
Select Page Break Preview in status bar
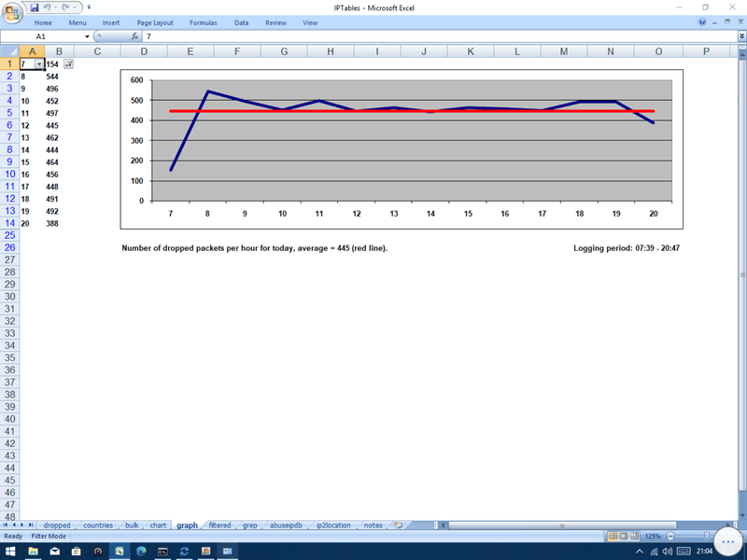point(634,536)
